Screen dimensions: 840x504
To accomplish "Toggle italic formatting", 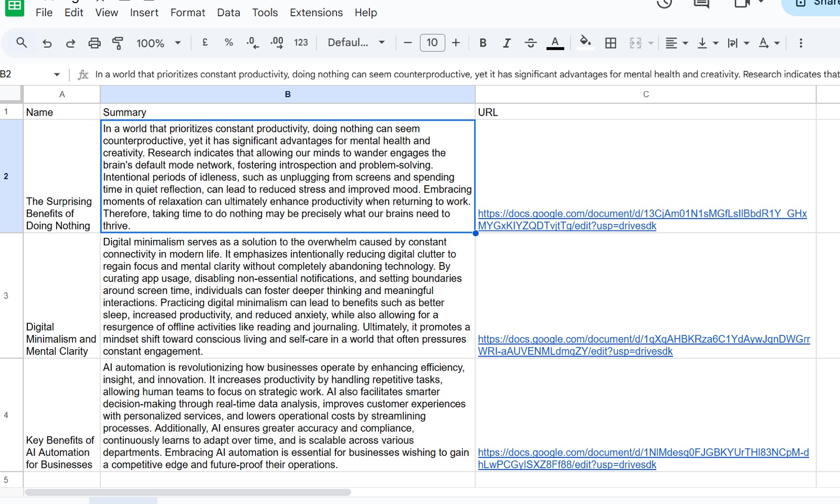I will tap(507, 43).
